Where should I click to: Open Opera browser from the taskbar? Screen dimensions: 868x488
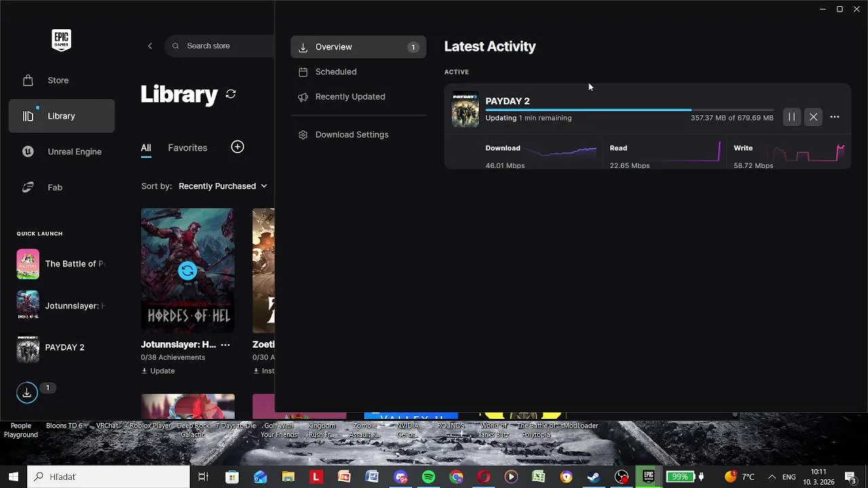click(484, 477)
